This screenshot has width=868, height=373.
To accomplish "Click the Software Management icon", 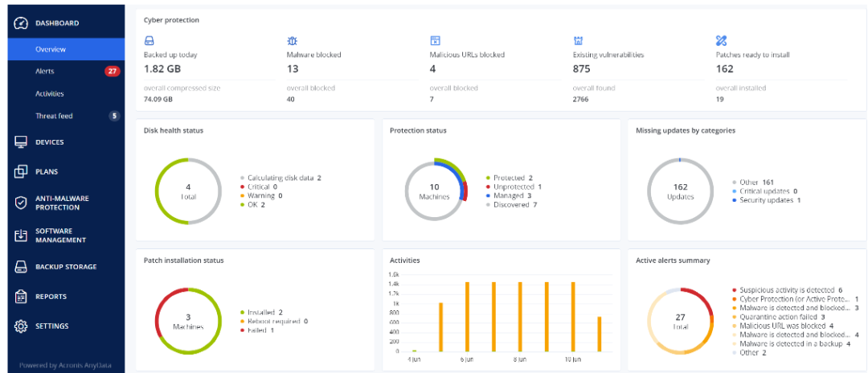I will 22,236.
